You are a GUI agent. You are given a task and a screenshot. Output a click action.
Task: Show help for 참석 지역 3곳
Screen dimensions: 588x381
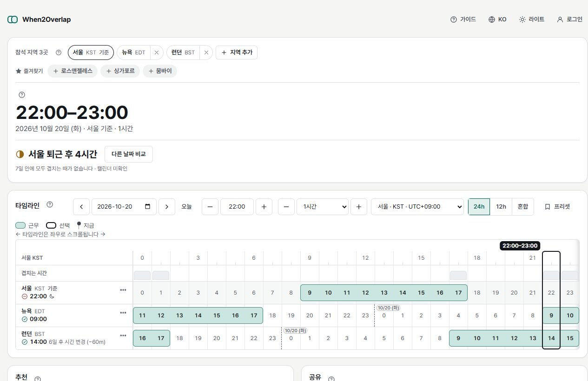point(59,53)
